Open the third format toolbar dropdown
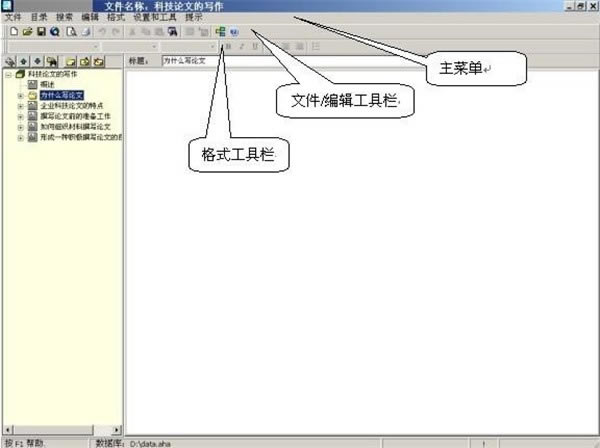Image resolution: width=600 pixels, height=448 pixels. [x=212, y=47]
